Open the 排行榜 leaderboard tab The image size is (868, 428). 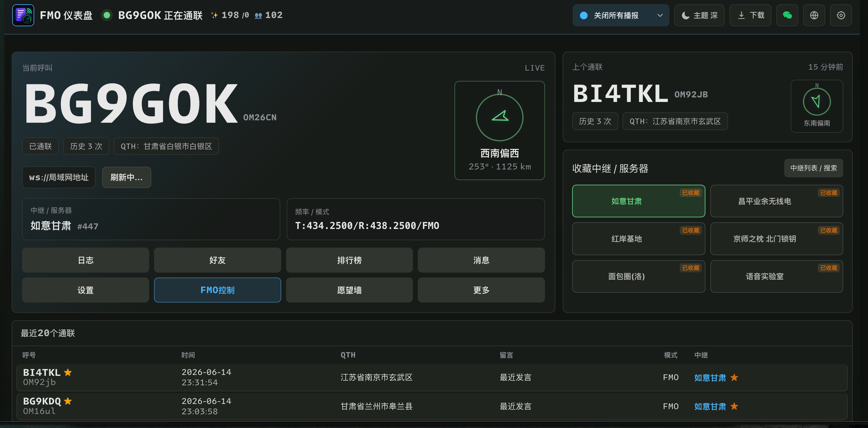pyautogui.click(x=349, y=260)
